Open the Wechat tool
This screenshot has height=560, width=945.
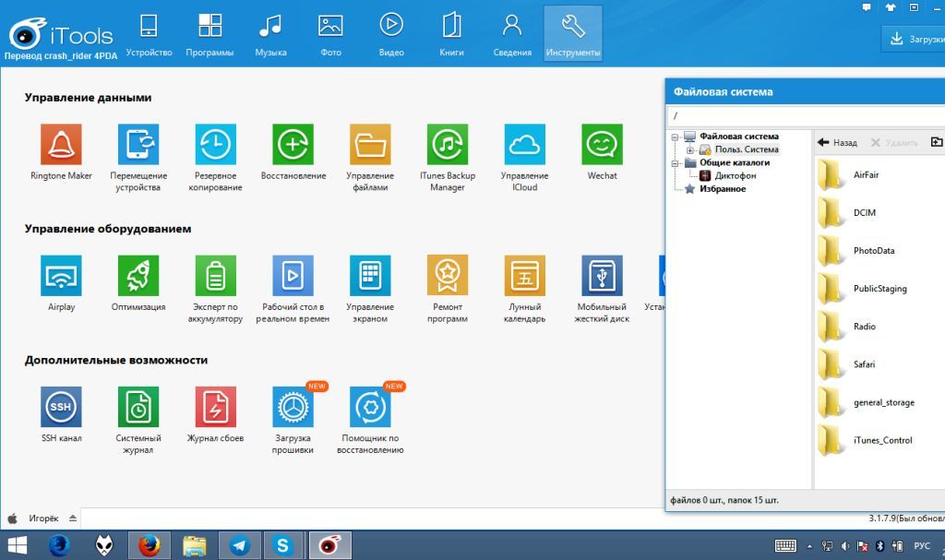click(x=602, y=145)
